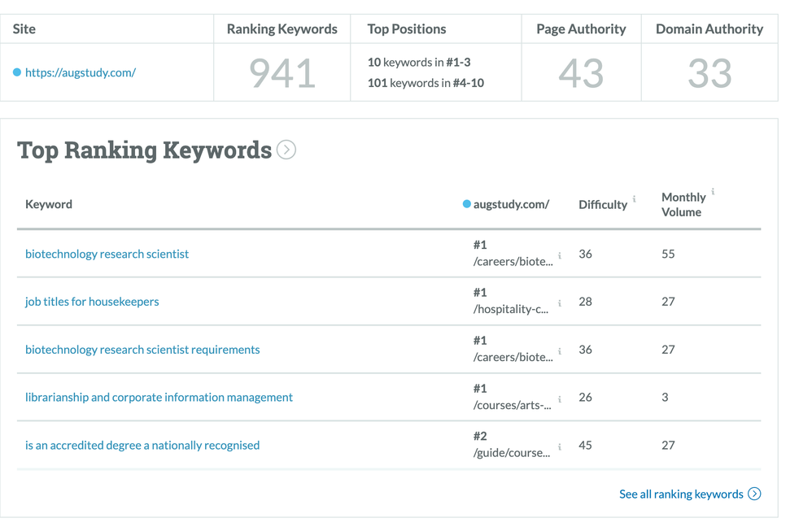Open 'biotechnology research scientist requirements' keyword
812x531 pixels.
[142, 350]
